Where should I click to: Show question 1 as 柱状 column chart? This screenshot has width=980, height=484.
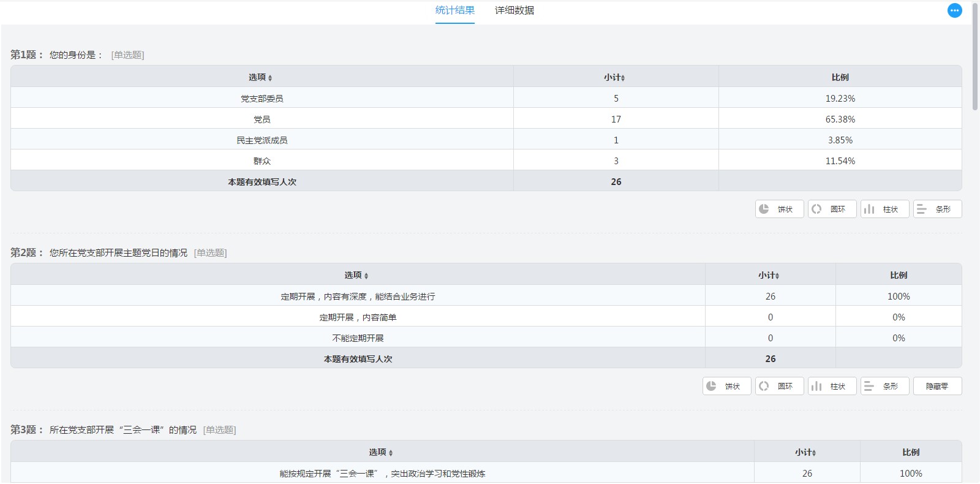pos(884,209)
